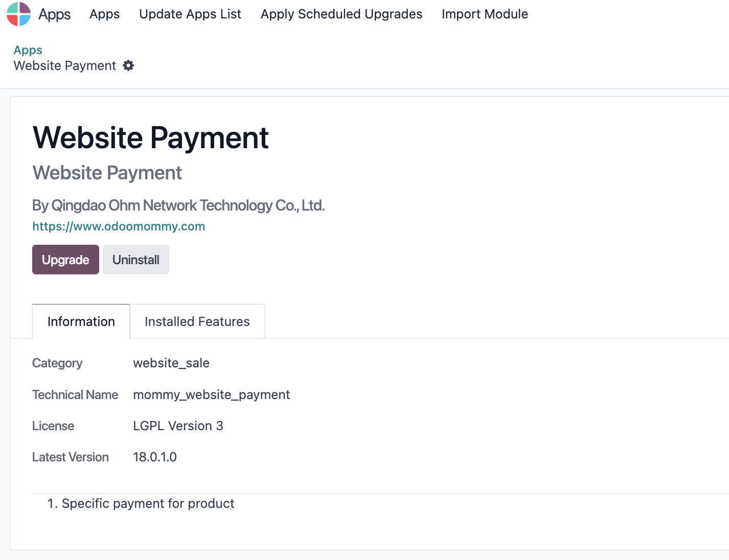
Task: Choose Apply Scheduled Upgrades menu
Action: click(x=341, y=14)
